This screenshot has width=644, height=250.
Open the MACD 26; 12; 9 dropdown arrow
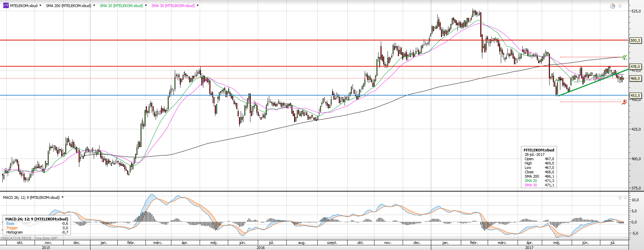pyautogui.click(x=63, y=197)
